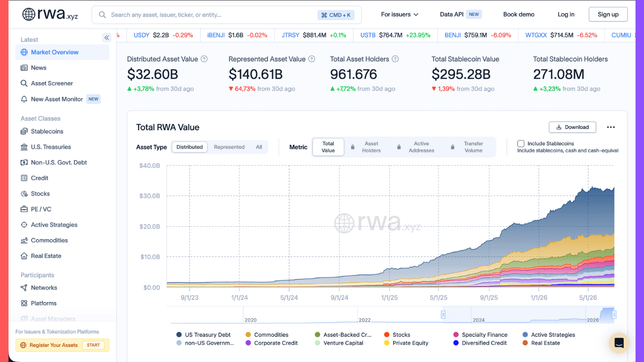Open the chat support bubble
The image size is (644, 362).
(619, 343)
